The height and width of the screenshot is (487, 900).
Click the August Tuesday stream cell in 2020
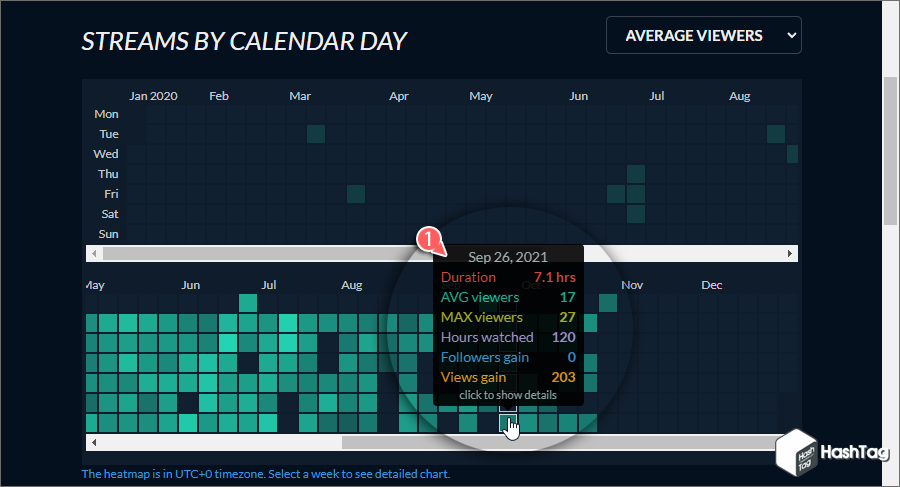[776, 134]
